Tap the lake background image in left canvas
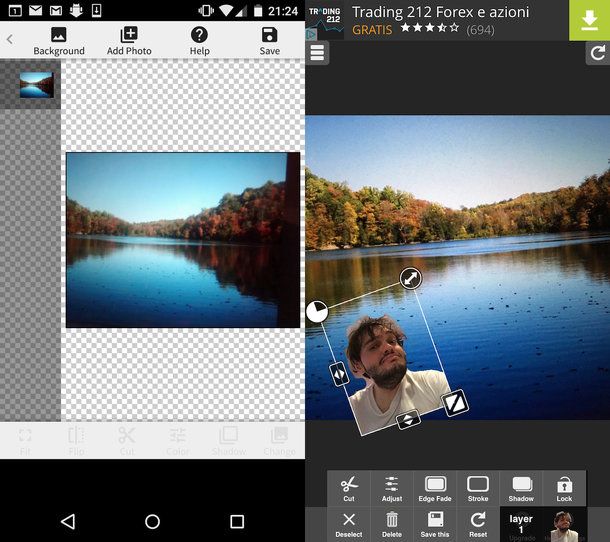Screen dimensions: 610x542 click(183, 240)
